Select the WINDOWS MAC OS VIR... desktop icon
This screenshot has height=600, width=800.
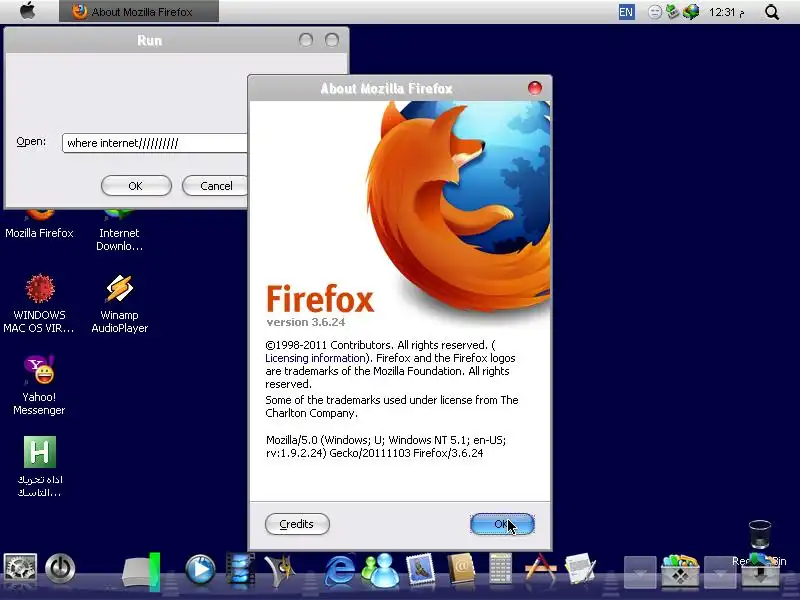[39, 304]
